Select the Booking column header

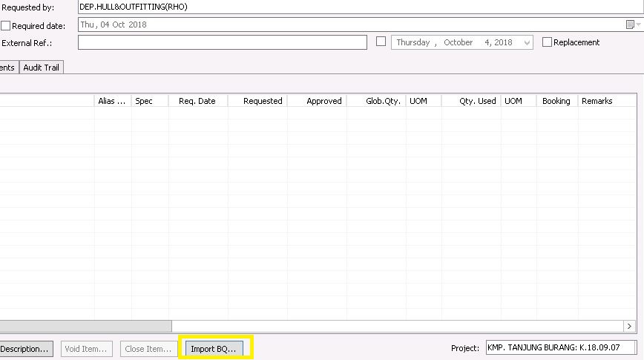[556, 101]
